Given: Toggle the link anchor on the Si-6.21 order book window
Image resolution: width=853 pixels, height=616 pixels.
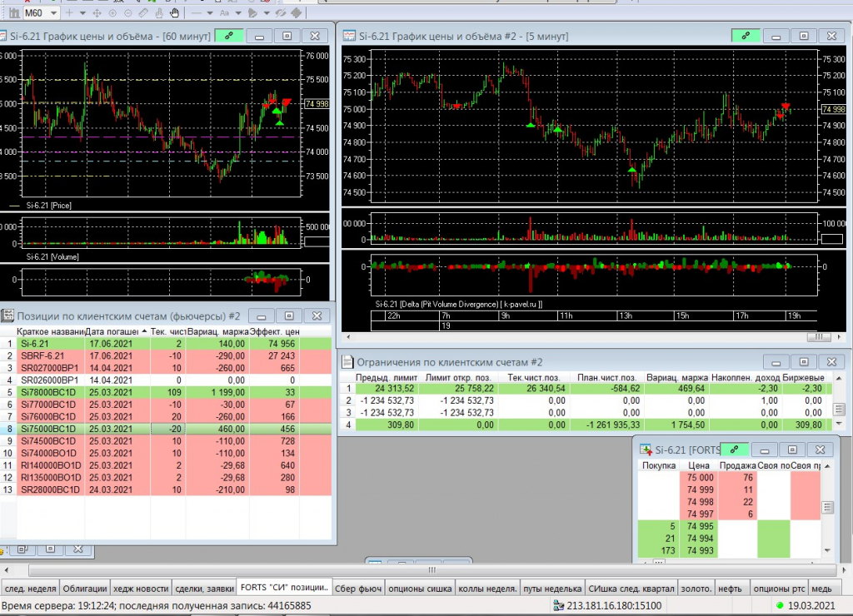Looking at the screenshot, I should pyautogui.click(x=734, y=450).
